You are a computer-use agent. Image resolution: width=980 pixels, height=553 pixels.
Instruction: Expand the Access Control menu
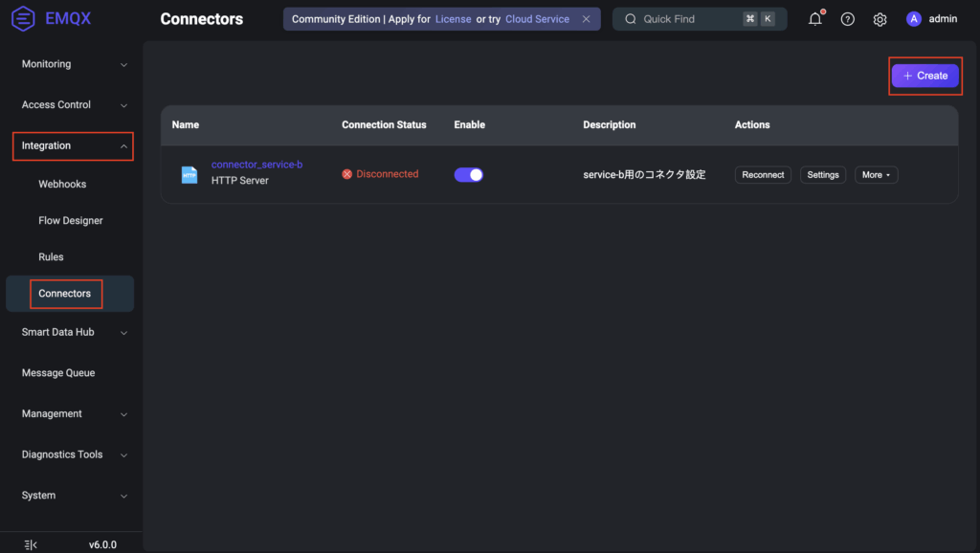click(72, 105)
